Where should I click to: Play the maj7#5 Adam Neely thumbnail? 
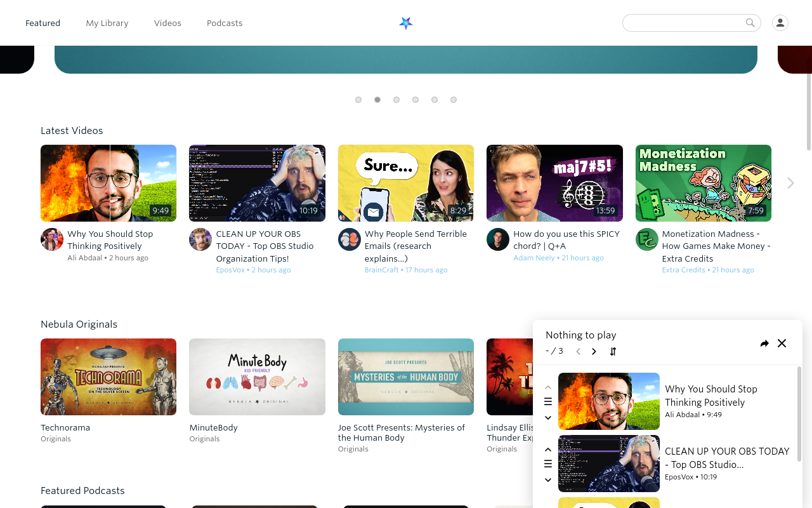pyautogui.click(x=554, y=183)
